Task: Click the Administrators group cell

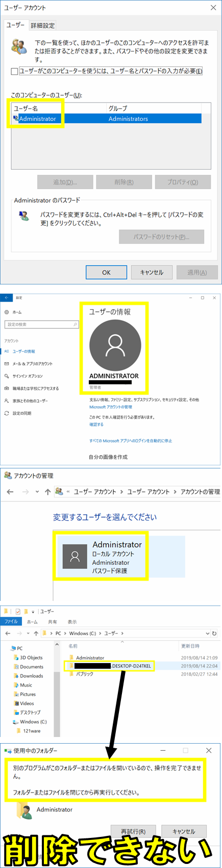Action: click(x=128, y=119)
